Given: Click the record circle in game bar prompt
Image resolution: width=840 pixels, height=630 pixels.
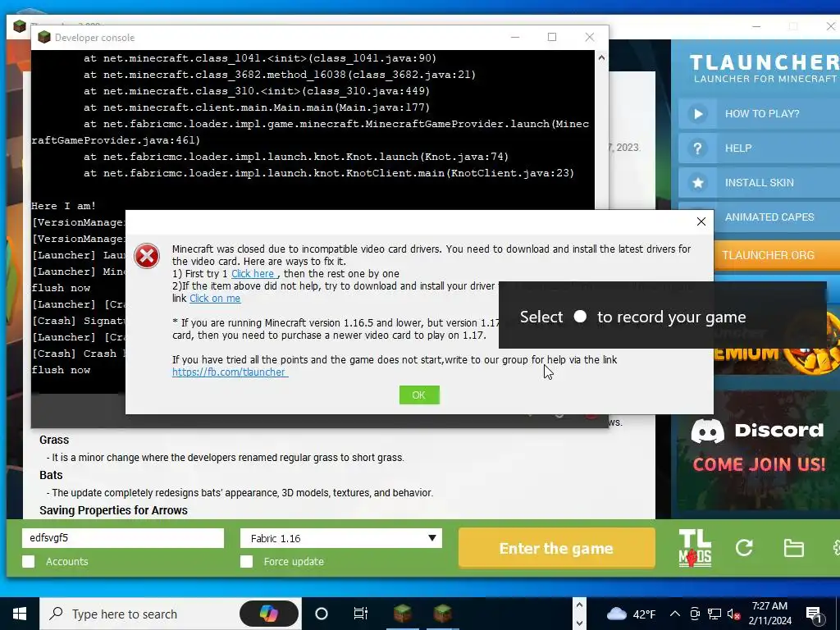Looking at the screenshot, I should click(x=580, y=316).
